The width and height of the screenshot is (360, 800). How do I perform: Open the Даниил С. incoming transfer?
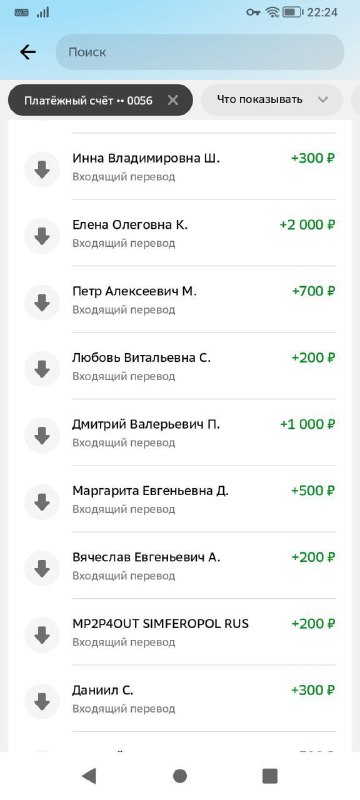pyautogui.click(x=180, y=698)
